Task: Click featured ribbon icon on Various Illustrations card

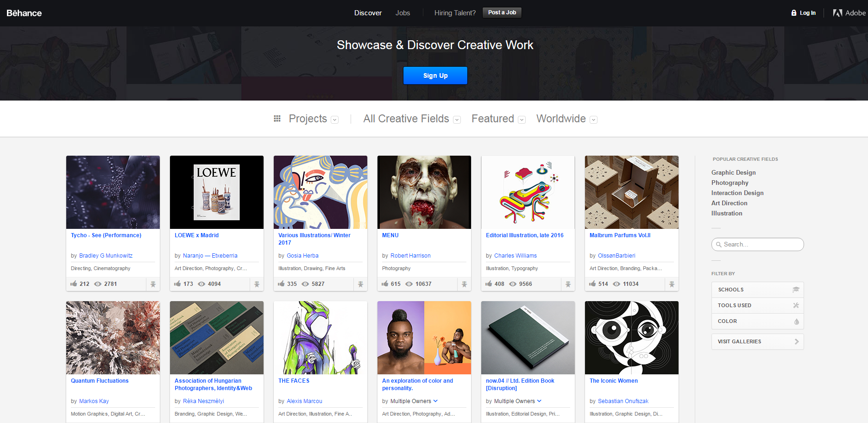Action: (360, 284)
